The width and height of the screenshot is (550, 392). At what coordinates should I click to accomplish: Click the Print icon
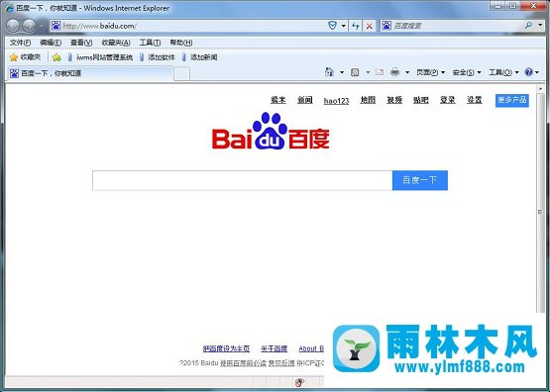tap(395, 72)
